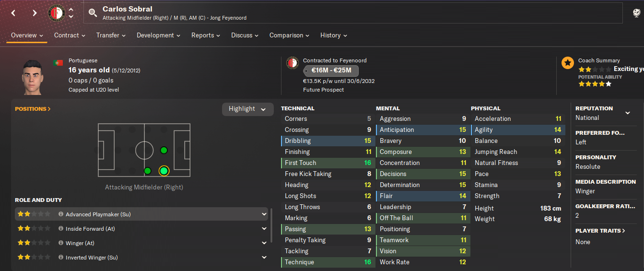This screenshot has width=644, height=271.
Task: Expand the Inside Forward (At) role
Action: tap(264, 229)
